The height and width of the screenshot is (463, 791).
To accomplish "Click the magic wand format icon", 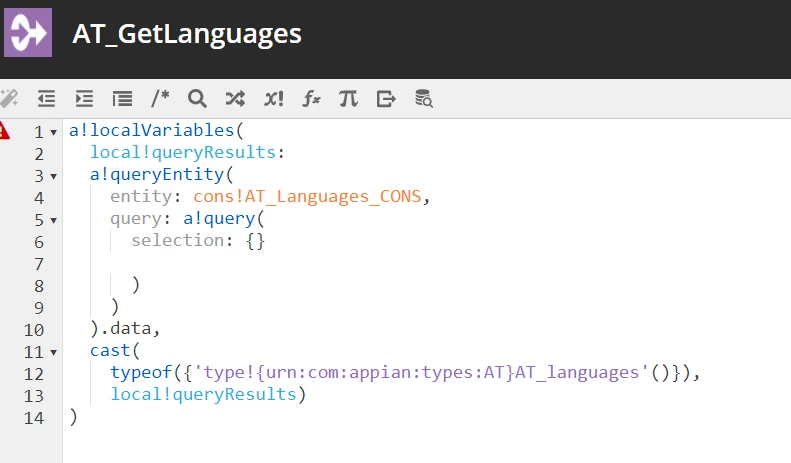I will [x=9, y=98].
